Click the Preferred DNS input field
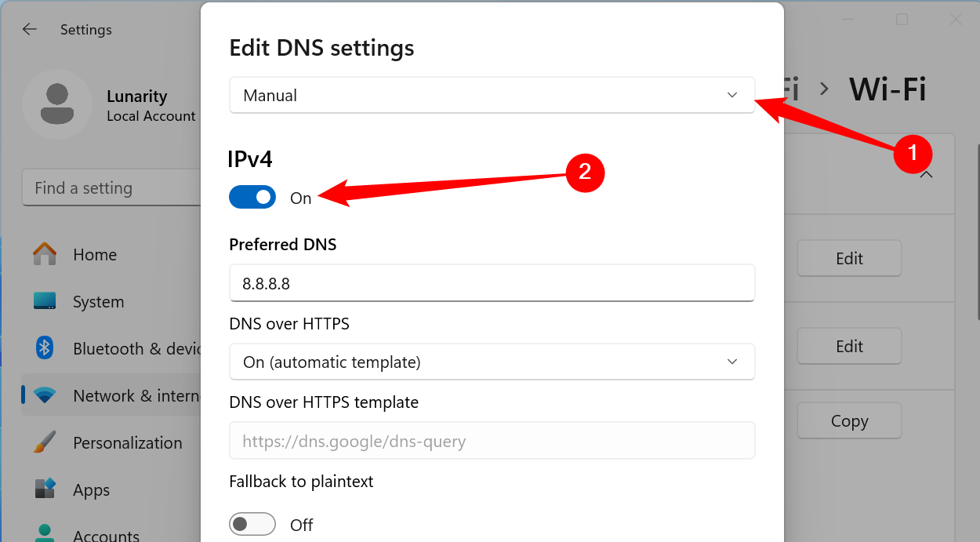 pyautogui.click(x=492, y=283)
